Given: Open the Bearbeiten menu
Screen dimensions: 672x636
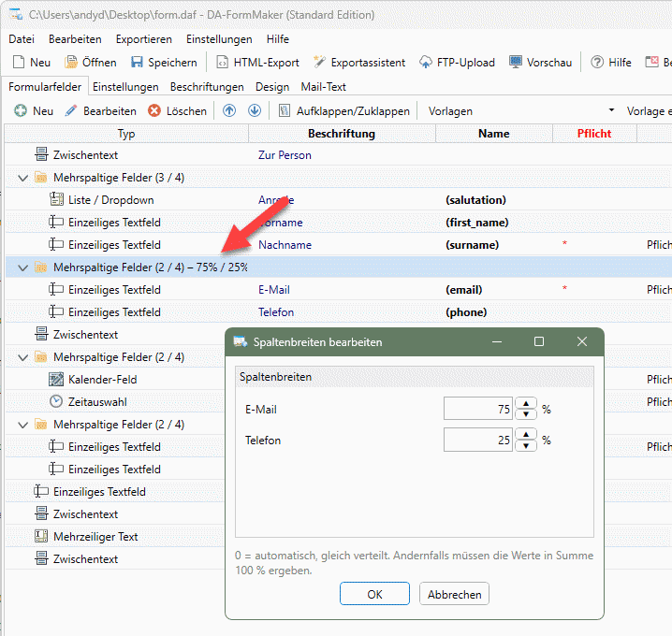Looking at the screenshot, I should pyautogui.click(x=75, y=39).
